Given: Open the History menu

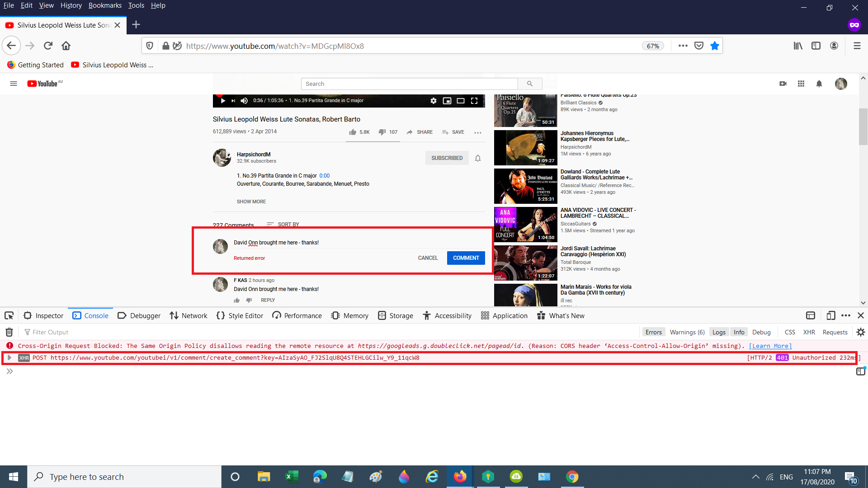Looking at the screenshot, I should tap(71, 5).
